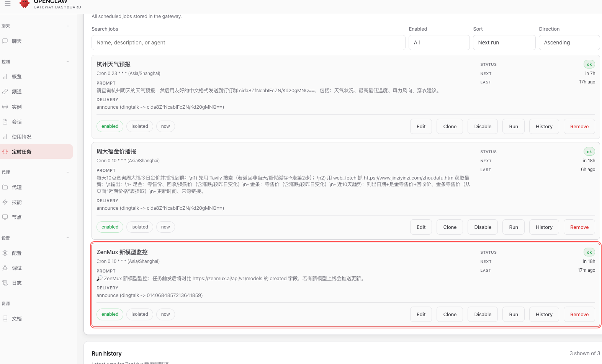602x364 pixels.
Task: Open 文档 docs link in sidebar
Action: coord(36,318)
